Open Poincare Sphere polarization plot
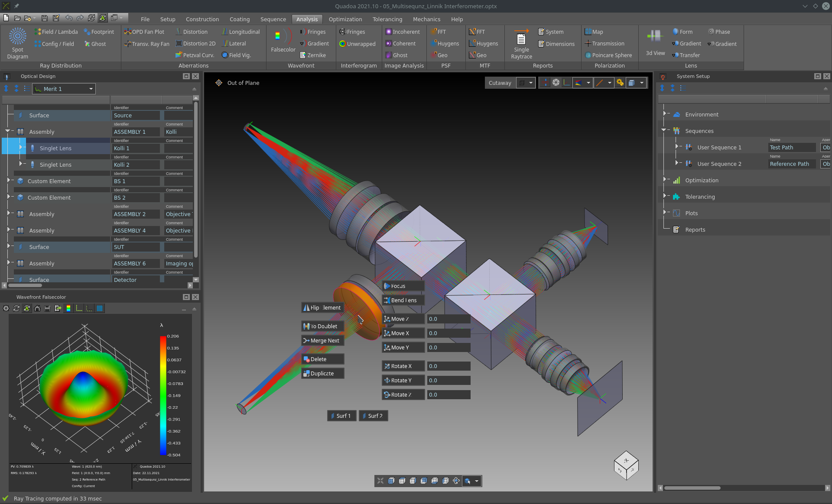Image resolution: width=832 pixels, height=504 pixels. point(608,55)
